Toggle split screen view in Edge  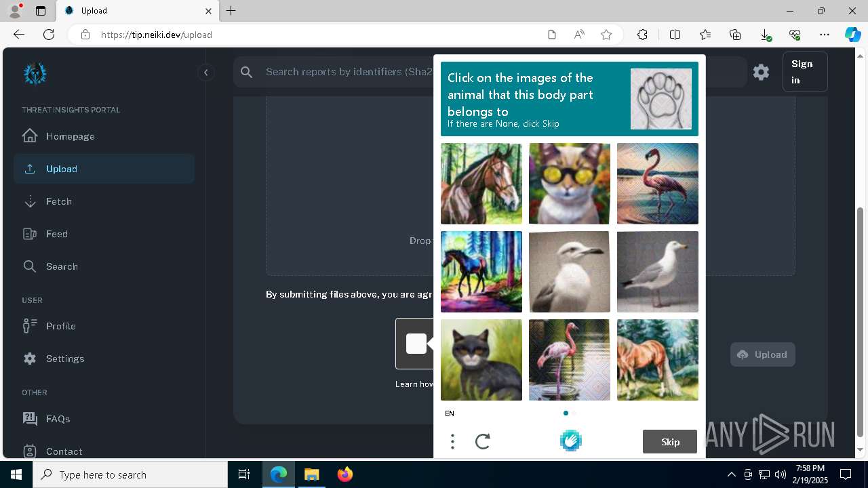point(675,35)
